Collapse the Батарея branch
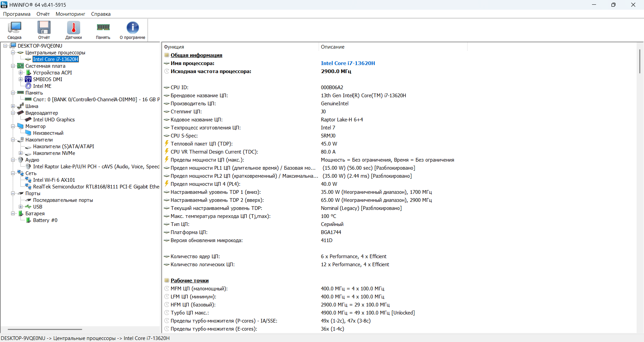 (13, 213)
